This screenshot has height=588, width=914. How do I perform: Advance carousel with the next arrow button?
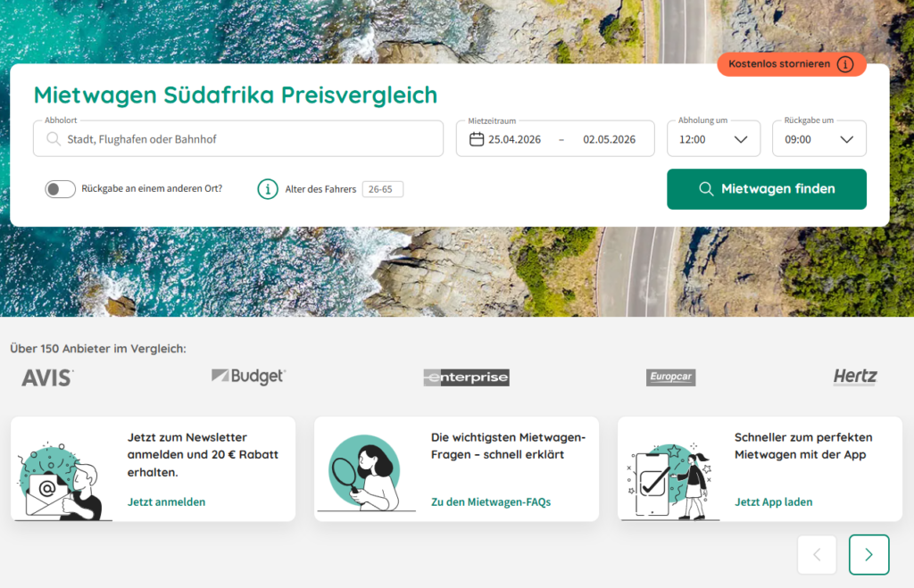point(868,554)
